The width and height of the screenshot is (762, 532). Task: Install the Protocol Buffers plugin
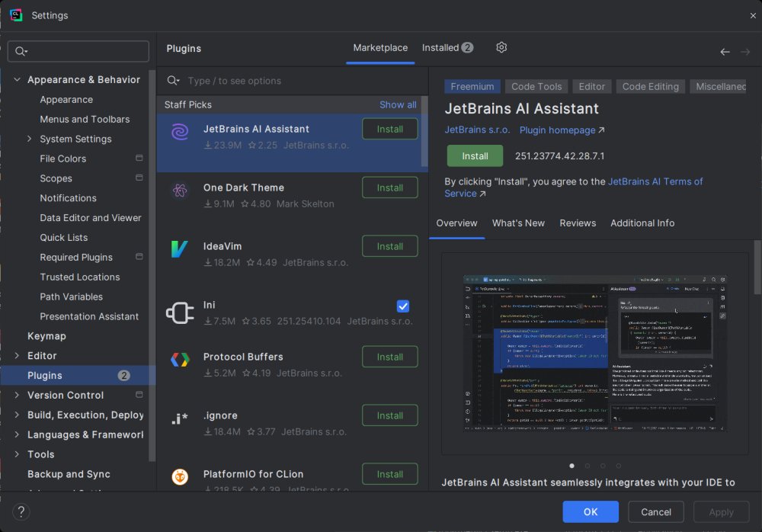pos(389,357)
